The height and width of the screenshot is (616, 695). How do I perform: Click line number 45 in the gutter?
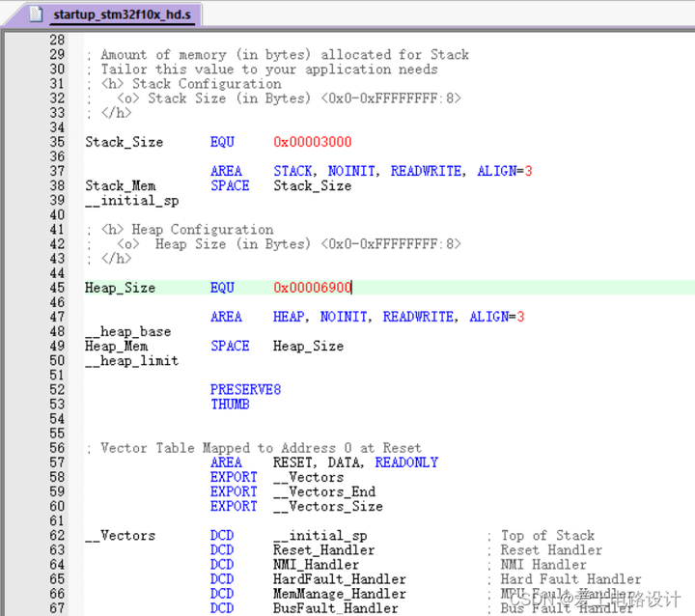click(x=57, y=288)
